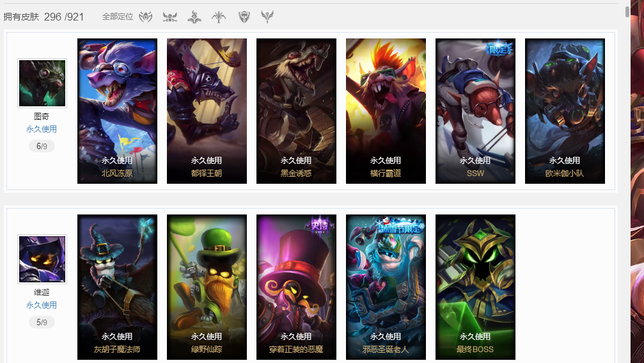The width and height of the screenshot is (644, 363).
Task: Open the epic 穿着正装的恶魔 skin
Action: coord(297,287)
